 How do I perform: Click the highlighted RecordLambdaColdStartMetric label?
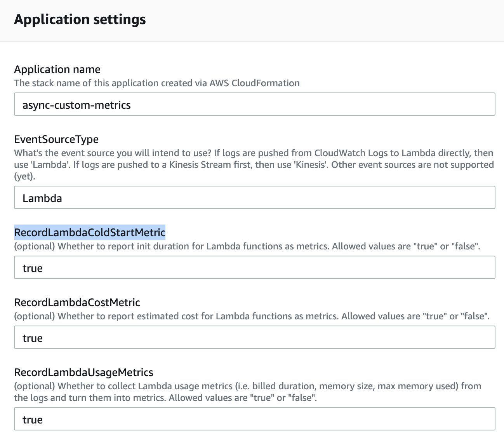click(x=90, y=232)
